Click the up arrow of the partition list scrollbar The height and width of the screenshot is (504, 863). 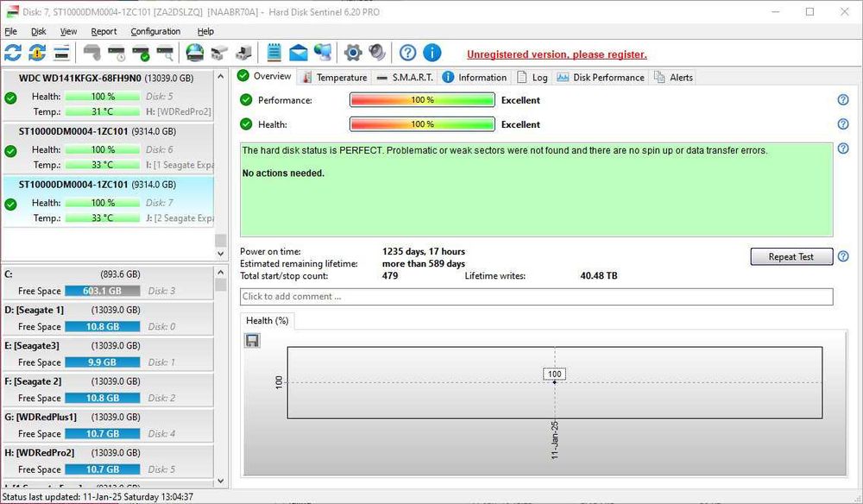220,273
